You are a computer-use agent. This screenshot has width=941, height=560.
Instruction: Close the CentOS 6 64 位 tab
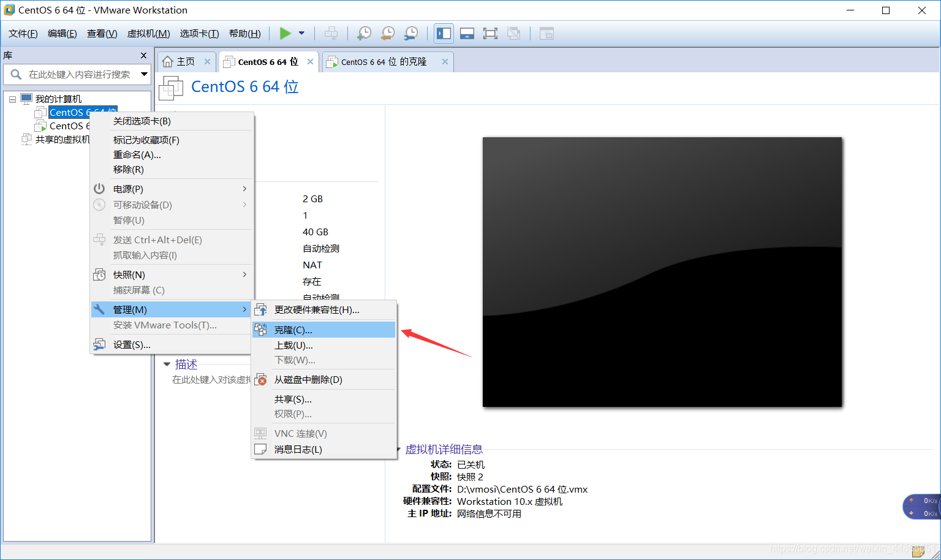[310, 61]
